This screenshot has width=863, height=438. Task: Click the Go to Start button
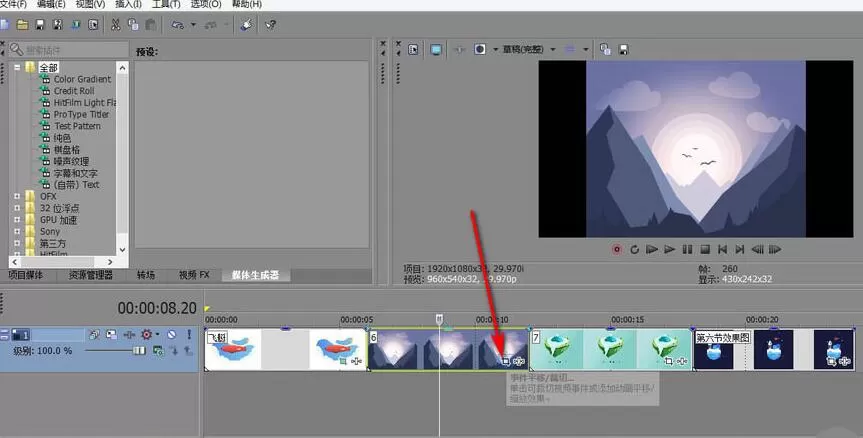click(723, 249)
